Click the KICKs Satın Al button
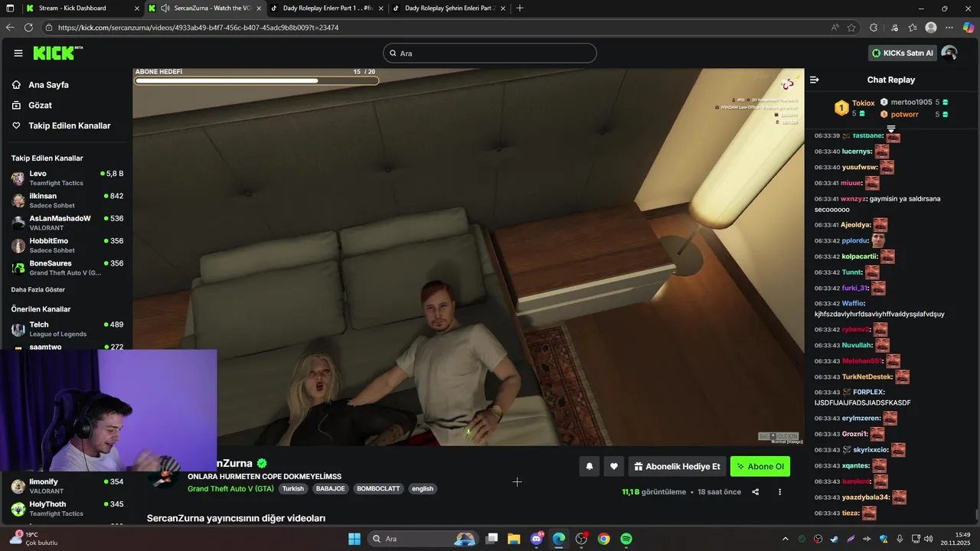The width and height of the screenshot is (980, 551). tap(903, 53)
